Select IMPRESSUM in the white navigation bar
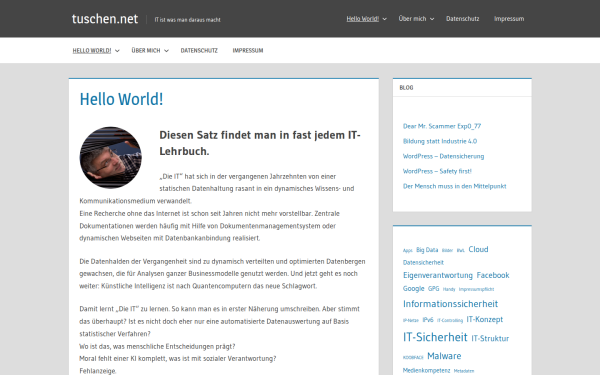600x375 pixels. [x=248, y=51]
